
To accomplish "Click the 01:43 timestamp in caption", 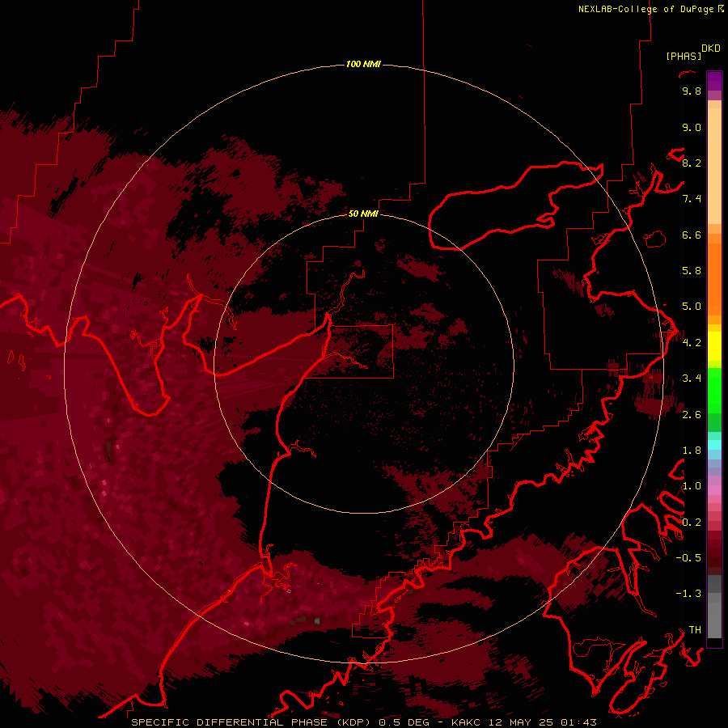I will click(x=578, y=722).
